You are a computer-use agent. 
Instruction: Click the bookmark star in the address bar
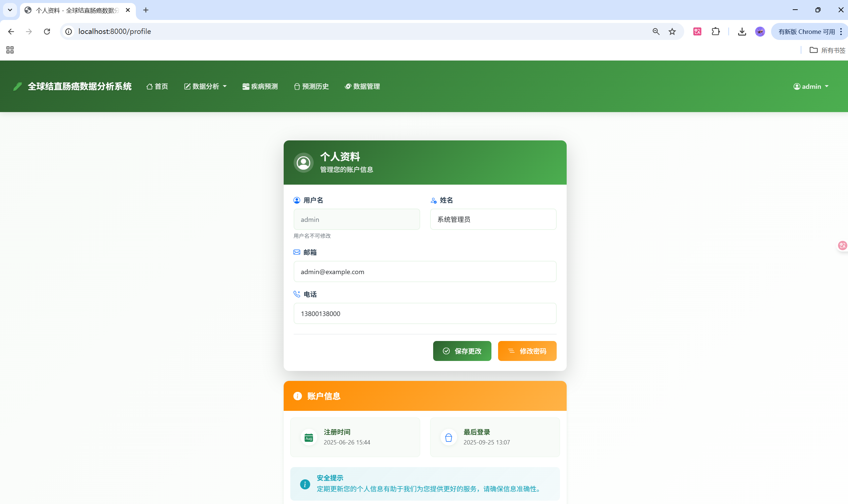pyautogui.click(x=672, y=31)
